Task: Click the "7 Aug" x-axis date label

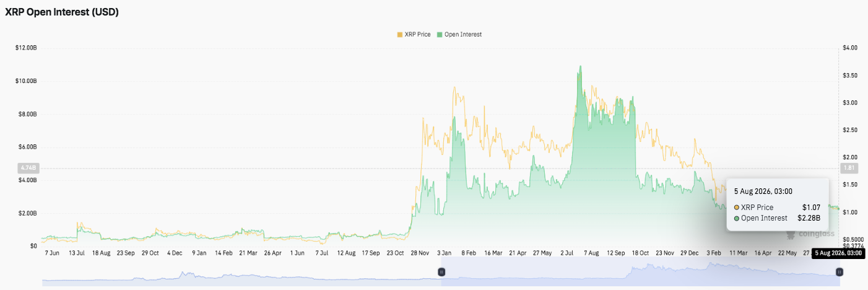Action: pyautogui.click(x=591, y=253)
